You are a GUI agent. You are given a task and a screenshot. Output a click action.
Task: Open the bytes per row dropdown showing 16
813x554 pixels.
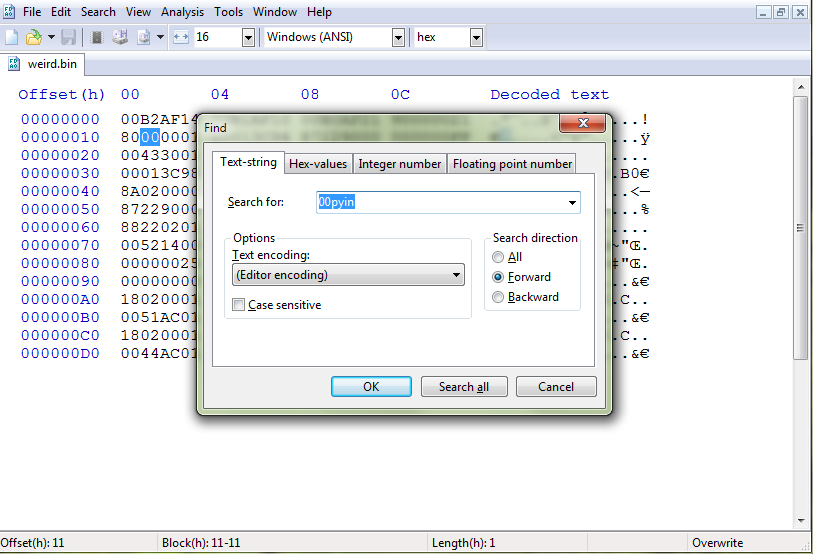click(248, 37)
